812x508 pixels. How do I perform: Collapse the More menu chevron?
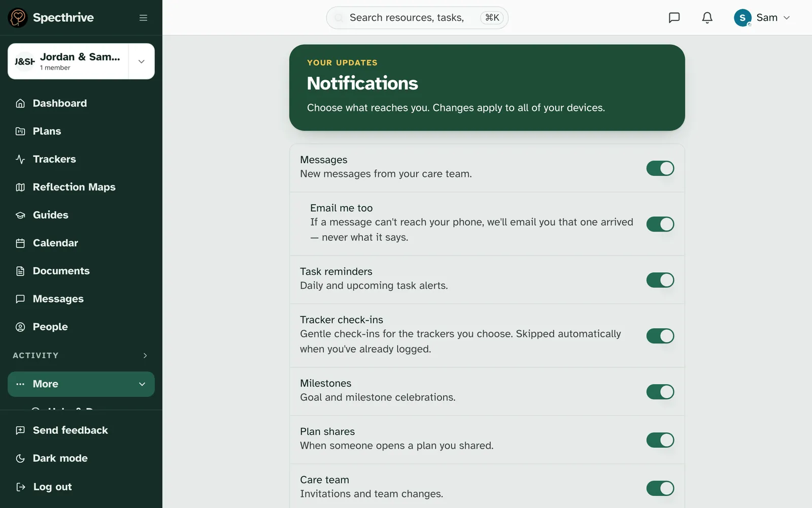click(x=142, y=385)
